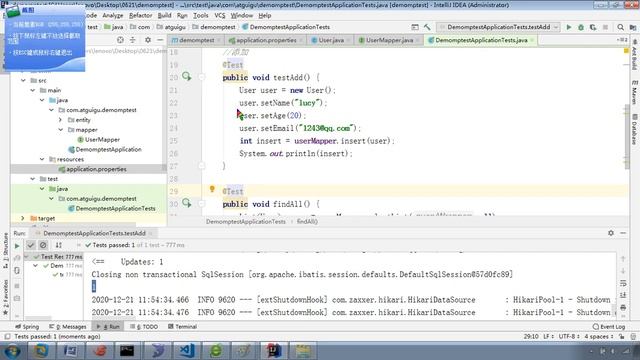Open the Terminal tool window tab

182,327
